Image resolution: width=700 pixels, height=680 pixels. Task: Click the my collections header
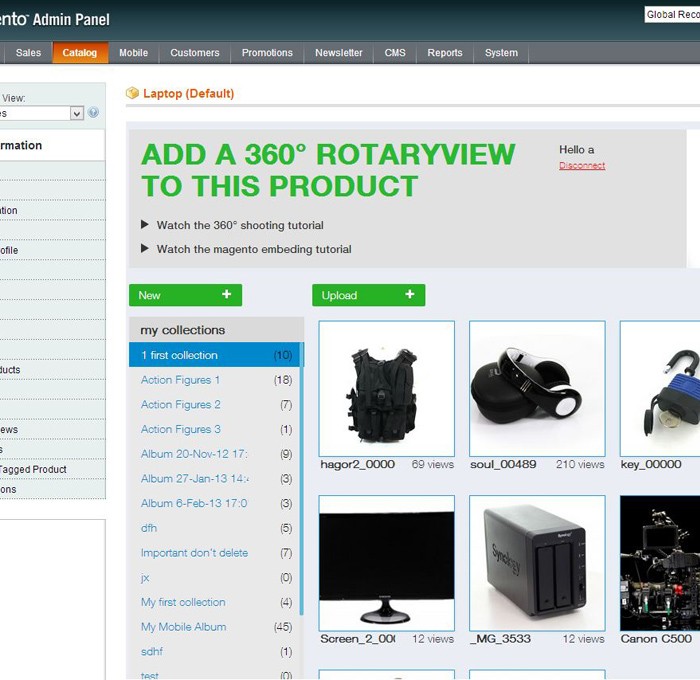click(x=216, y=330)
